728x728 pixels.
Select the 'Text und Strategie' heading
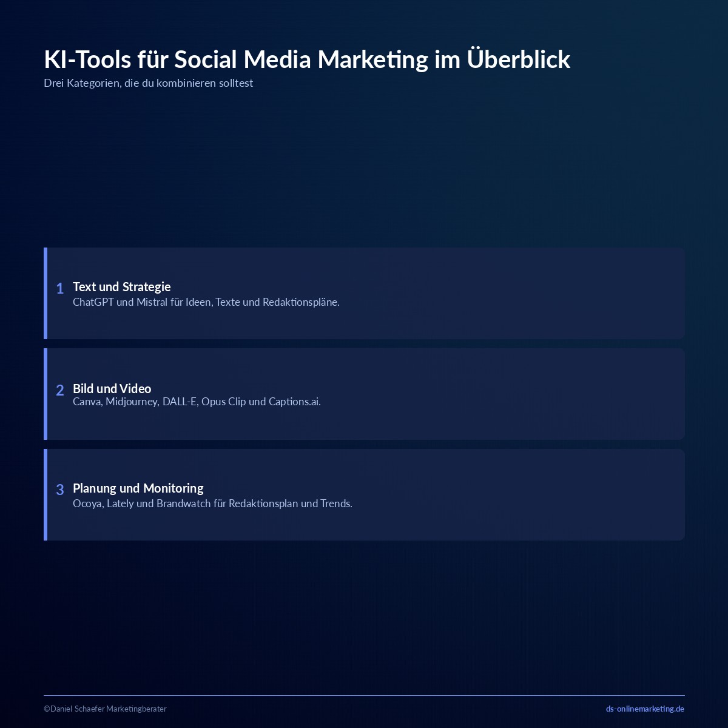pyautogui.click(x=121, y=287)
